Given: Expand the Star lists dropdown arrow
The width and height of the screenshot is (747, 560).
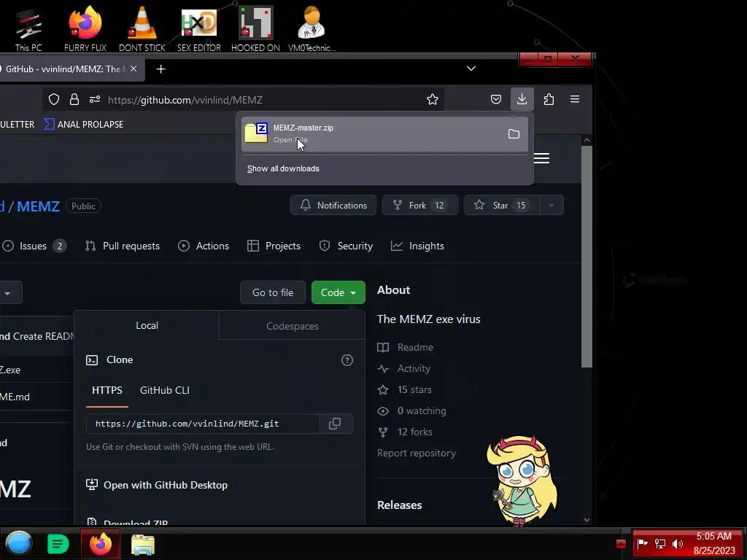Looking at the screenshot, I should tap(551, 205).
